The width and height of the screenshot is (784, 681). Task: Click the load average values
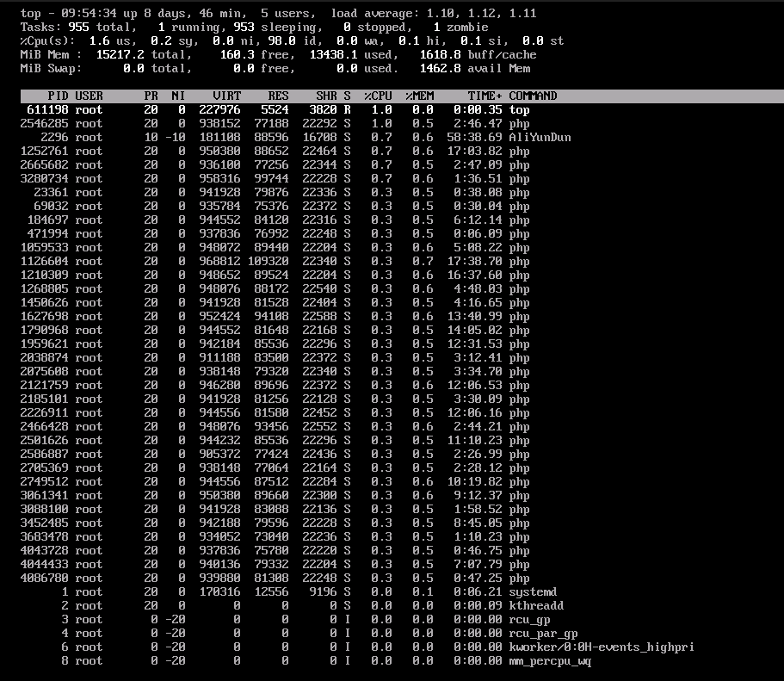click(481, 14)
